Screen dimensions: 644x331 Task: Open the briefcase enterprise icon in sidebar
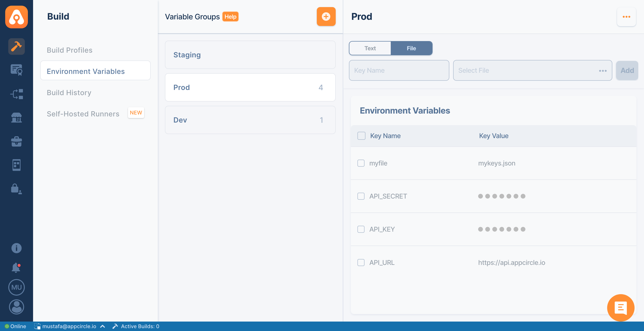[x=17, y=141]
